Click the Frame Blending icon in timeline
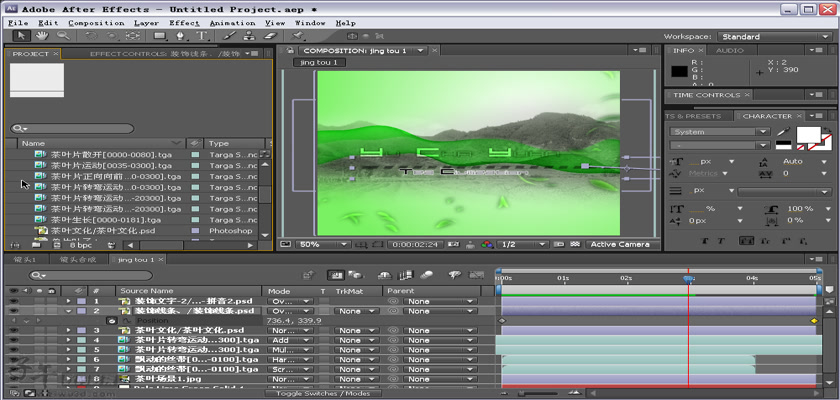The width and height of the screenshot is (840, 400). pyautogui.click(x=406, y=275)
